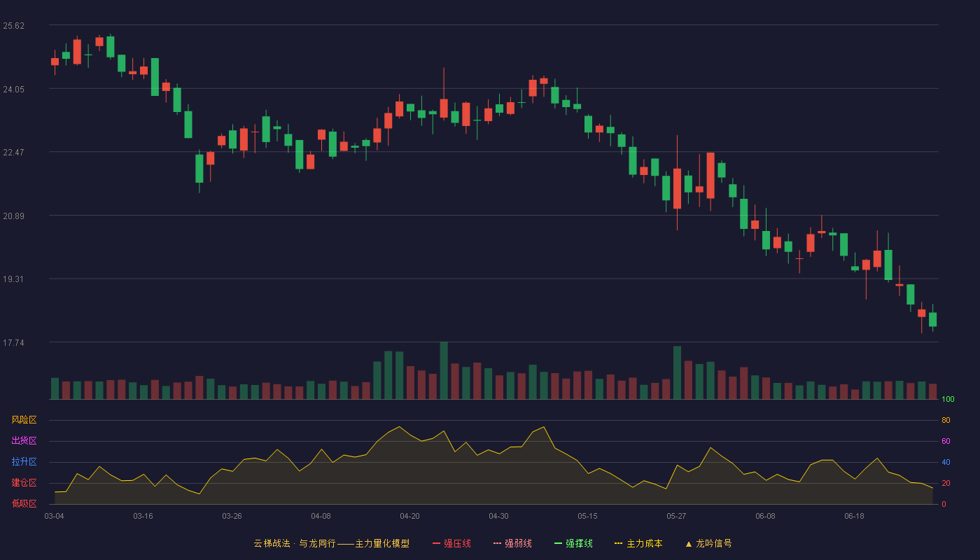This screenshot has height=560, width=980.
Task: Click the 建仓区 zone label
Action: pyautogui.click(x=24, y=483)
